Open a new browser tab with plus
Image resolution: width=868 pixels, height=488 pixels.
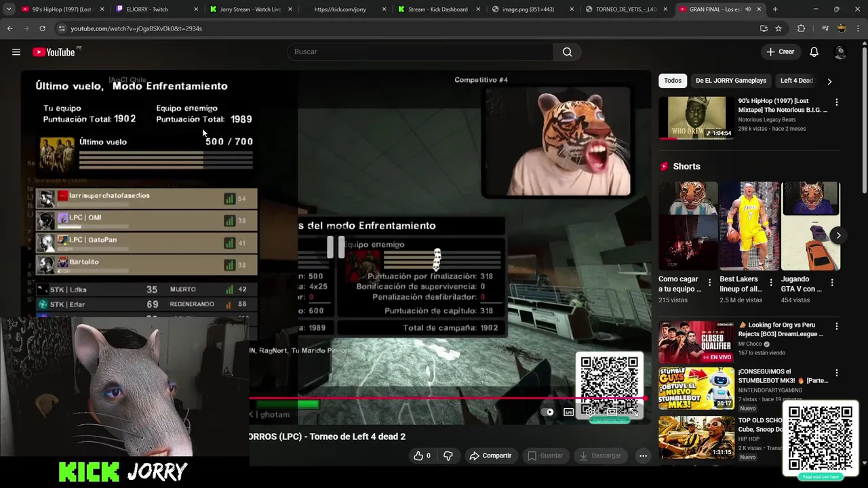tap(775, 9)
